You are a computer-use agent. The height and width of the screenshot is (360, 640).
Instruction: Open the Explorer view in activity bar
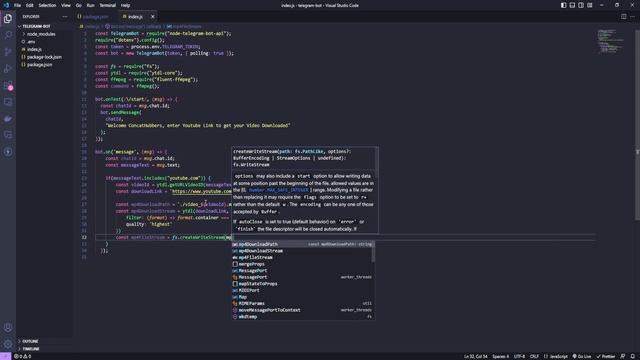click(x=8, y=19)
